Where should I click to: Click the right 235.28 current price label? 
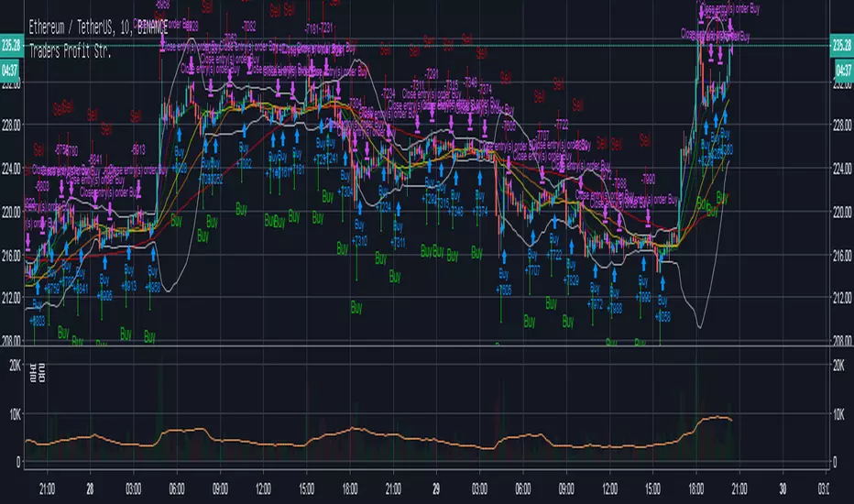(x=841, y=45)
